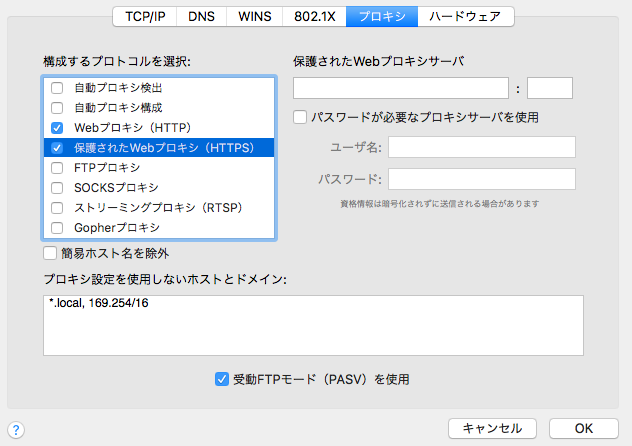Check the ストリーミングプロキシ (RTSP) option
The width and height of the screenshot is (632, 446).
[x=57, y=208]
